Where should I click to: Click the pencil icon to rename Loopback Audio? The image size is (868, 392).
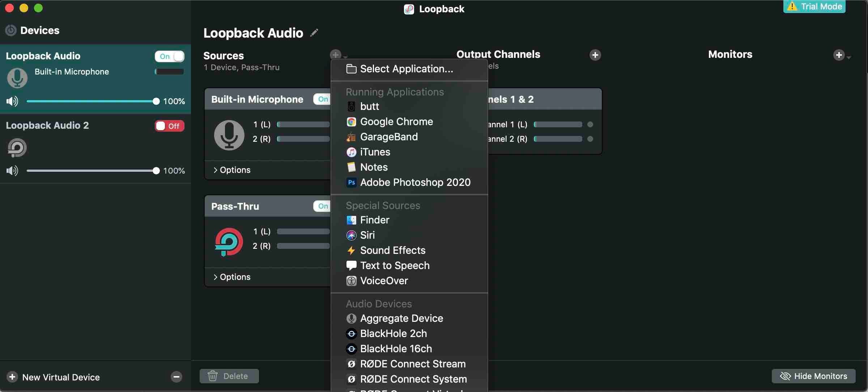tap(314, 33)
